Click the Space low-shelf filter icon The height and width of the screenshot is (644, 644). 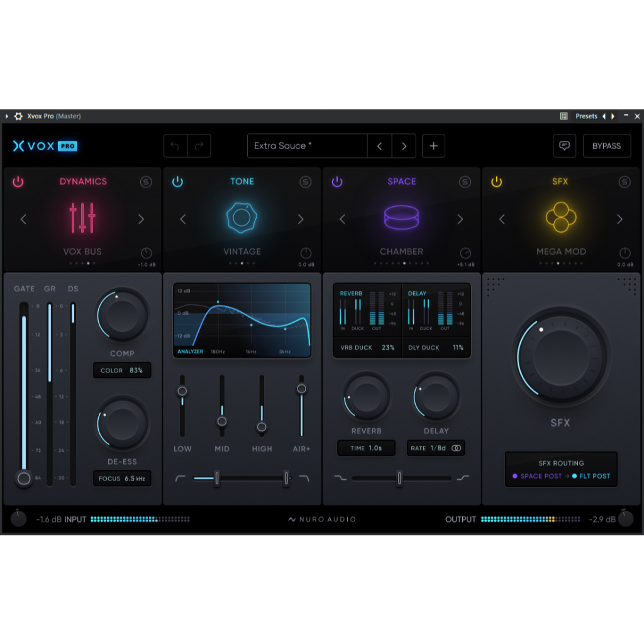coord(340,478)
